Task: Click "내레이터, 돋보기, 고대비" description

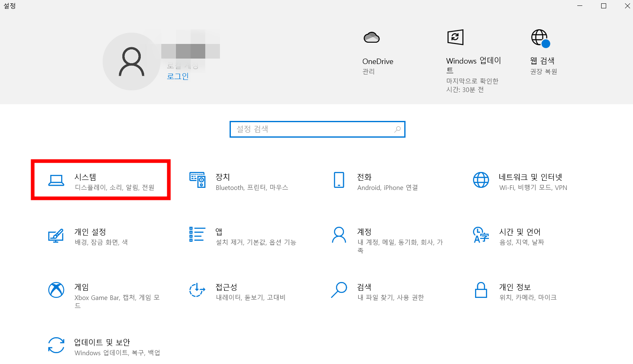Action: pos(251,297)
